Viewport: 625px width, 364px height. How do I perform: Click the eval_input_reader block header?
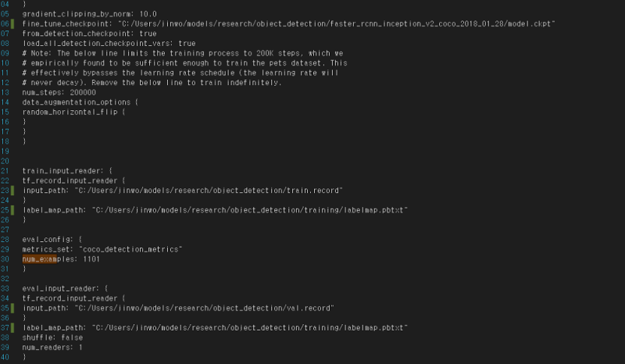64,288
